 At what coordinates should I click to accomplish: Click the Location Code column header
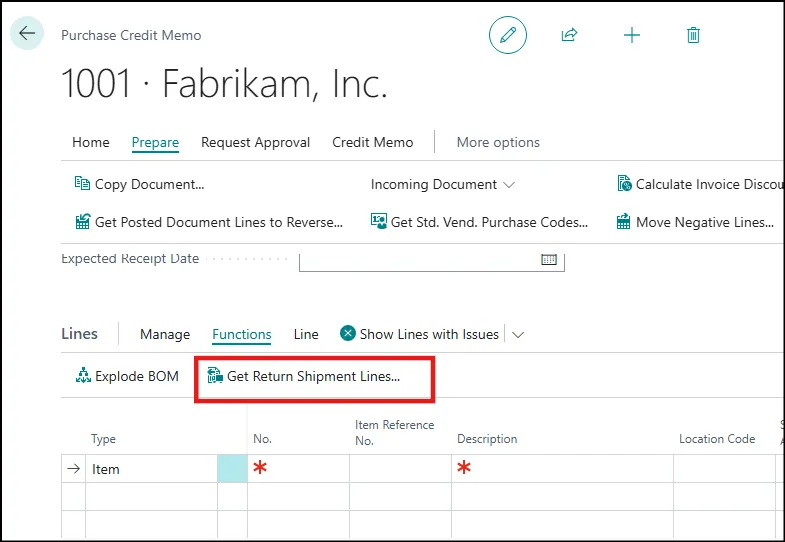coord(717,439)
